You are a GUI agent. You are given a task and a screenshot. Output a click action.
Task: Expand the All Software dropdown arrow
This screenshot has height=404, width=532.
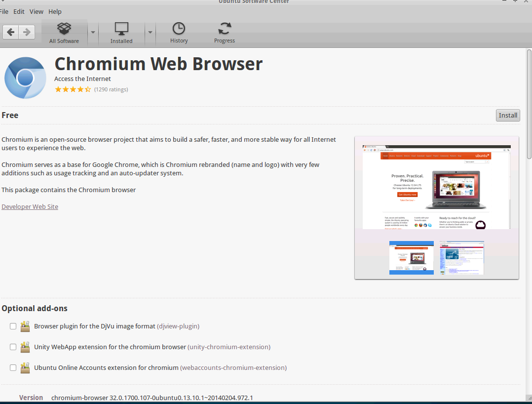93,33
